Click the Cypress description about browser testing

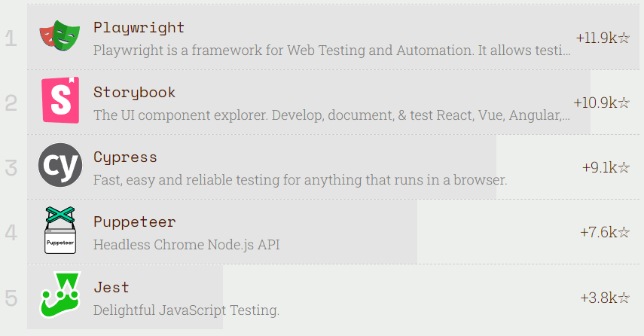tap(300, 181)
